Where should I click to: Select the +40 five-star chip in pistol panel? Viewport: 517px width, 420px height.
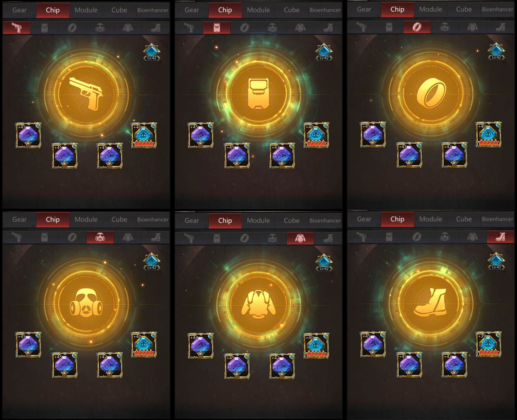coord(144,135)
